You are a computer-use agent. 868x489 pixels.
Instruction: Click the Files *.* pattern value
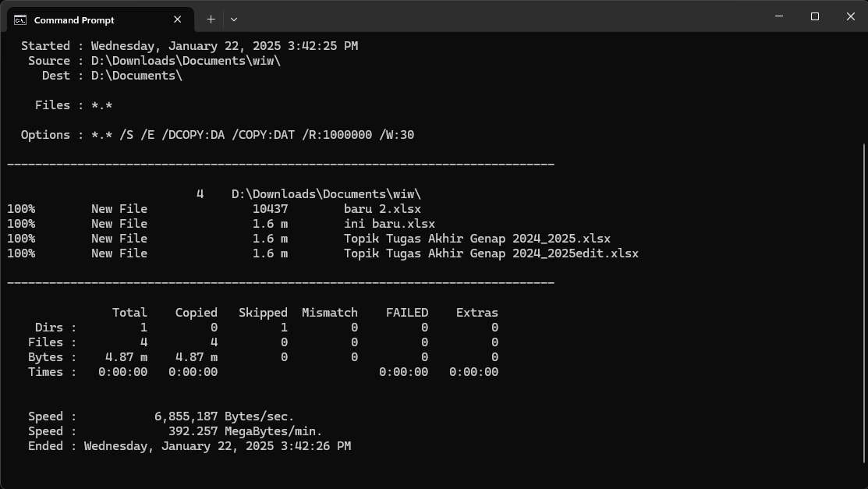[102, 105]
